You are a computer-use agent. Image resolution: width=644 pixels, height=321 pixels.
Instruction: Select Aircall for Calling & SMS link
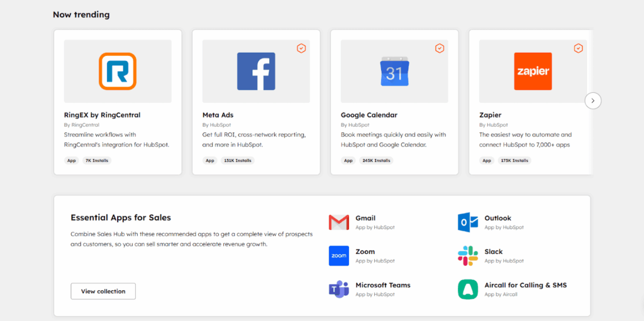525,285
